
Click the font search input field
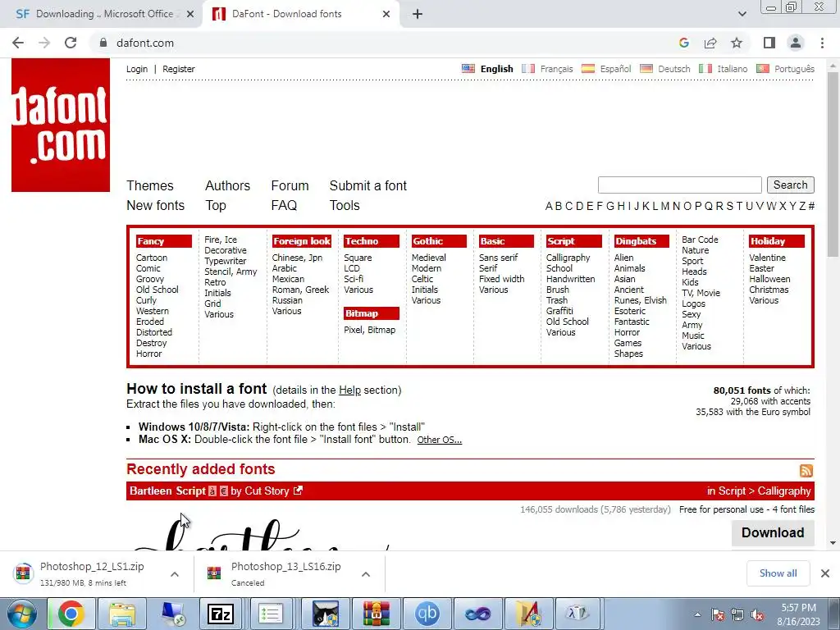(679, 185)
